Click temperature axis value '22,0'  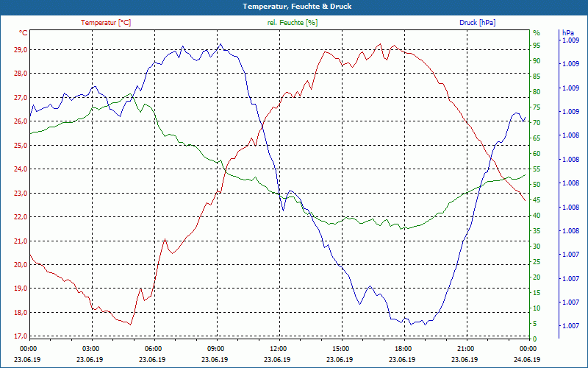(x=21, y=217)
